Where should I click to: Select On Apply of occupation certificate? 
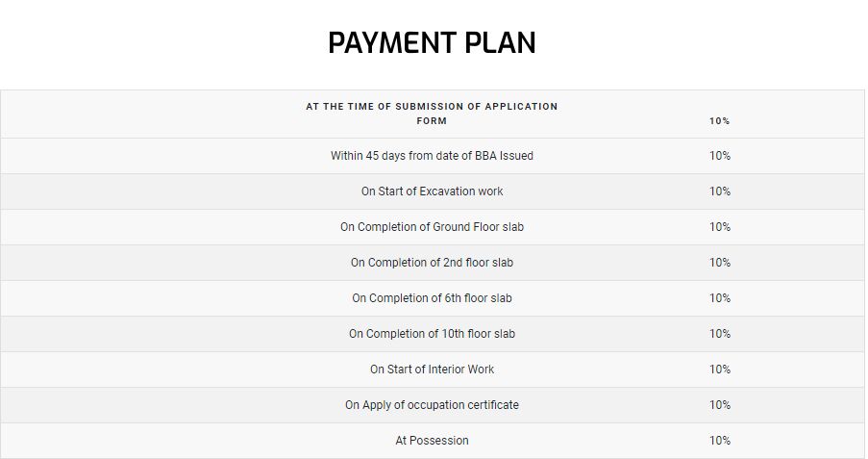(432, 405)
